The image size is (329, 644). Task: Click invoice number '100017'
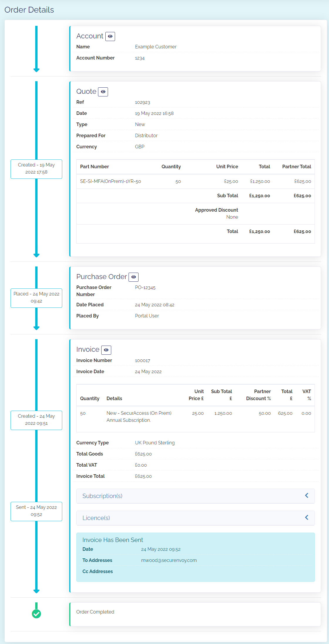coord(142,361)
